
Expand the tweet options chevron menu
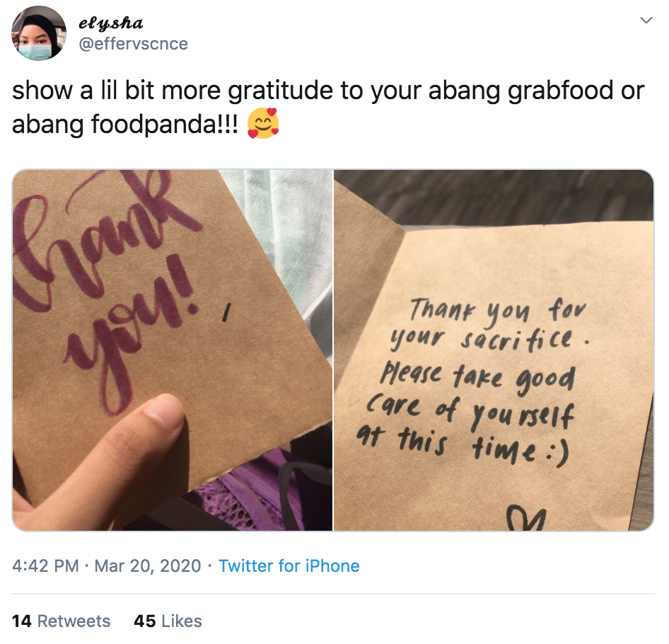pos(646,20)
